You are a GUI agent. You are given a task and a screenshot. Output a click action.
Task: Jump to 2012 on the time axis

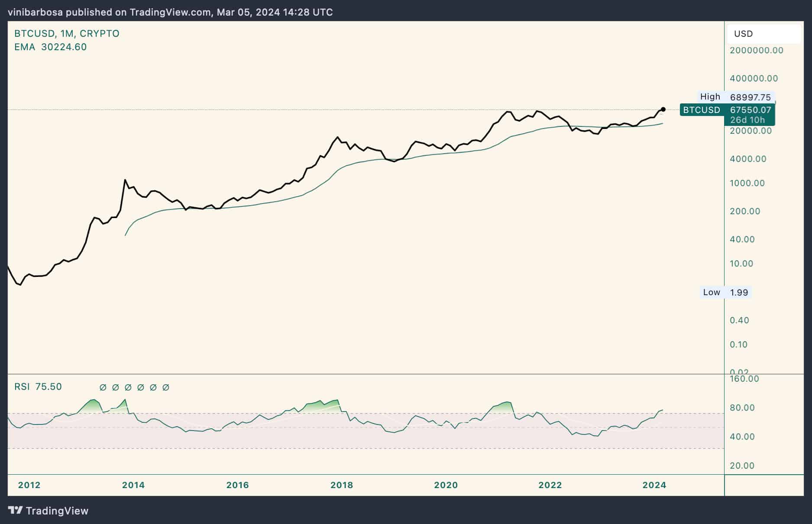point(29,485)
